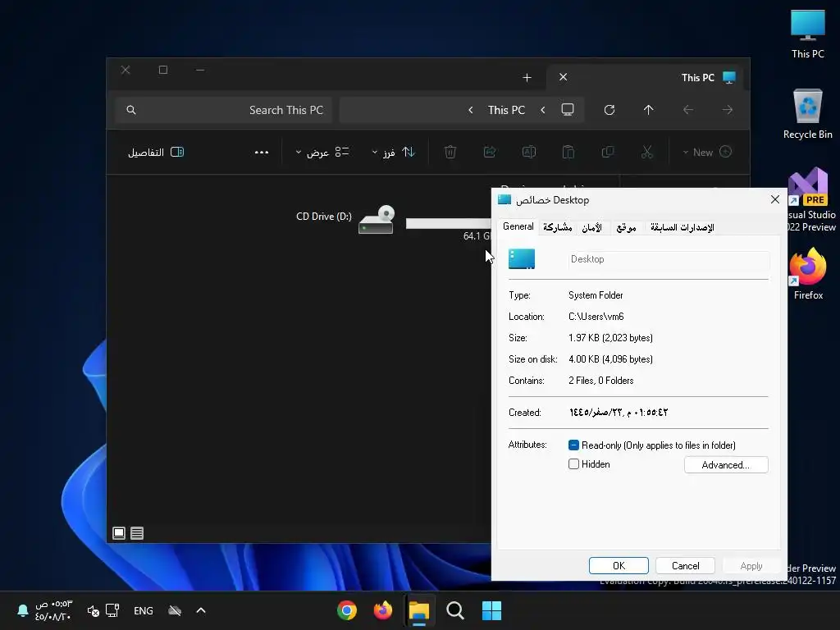Click the Refresh icon in File Explorer

609,110
